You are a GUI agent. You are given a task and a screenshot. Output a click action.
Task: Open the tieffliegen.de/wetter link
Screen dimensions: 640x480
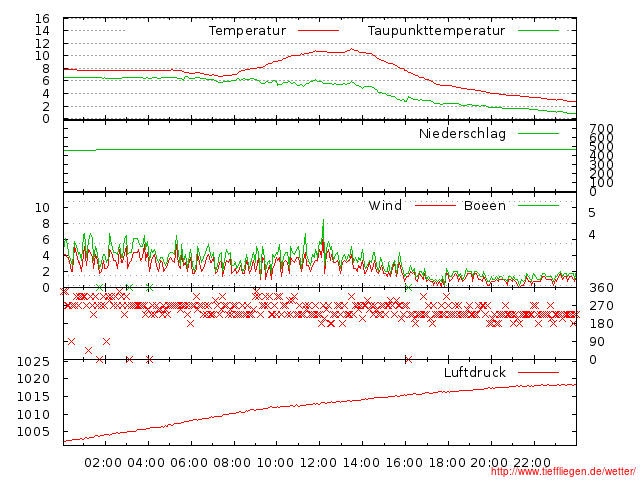[x=563, y=472]
